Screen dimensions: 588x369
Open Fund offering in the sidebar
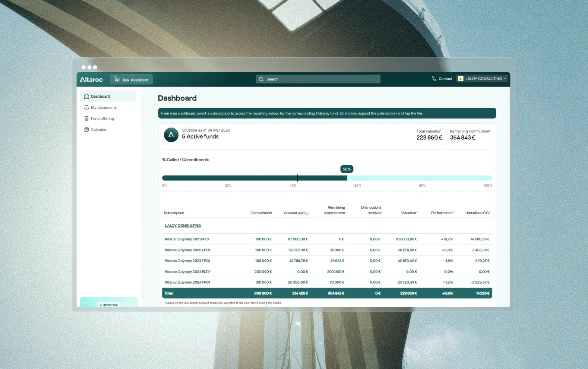tap(102, 119)
